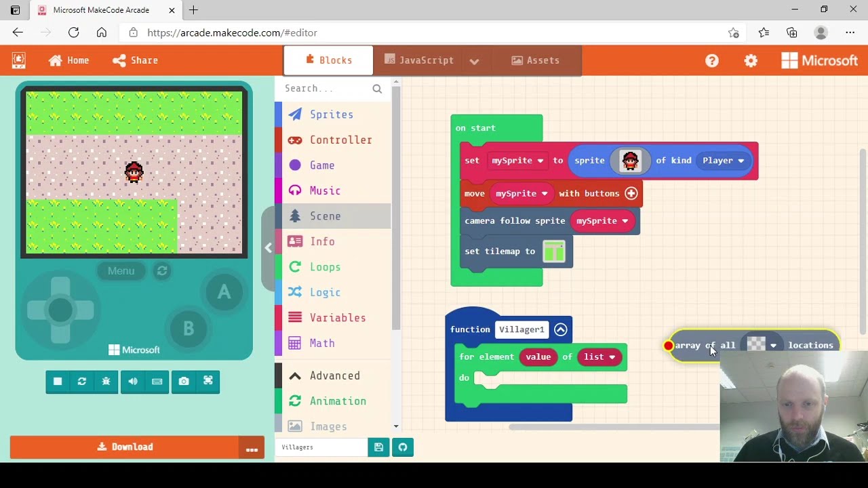868x488 pixels.
Task: Open the language dropdown next to JavaScript
Action: [474, 61]
